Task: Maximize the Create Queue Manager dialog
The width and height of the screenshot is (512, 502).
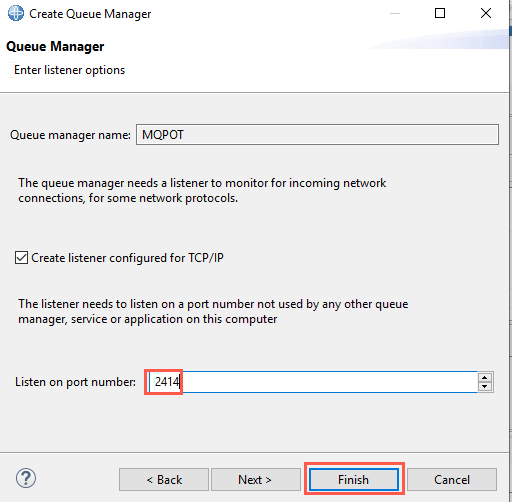Action: point(440,13)
